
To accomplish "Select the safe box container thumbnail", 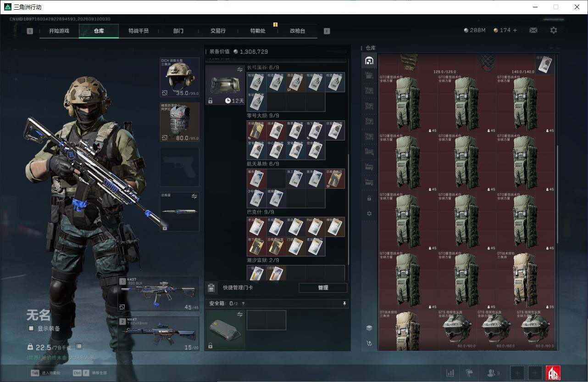I will point(225,330).
